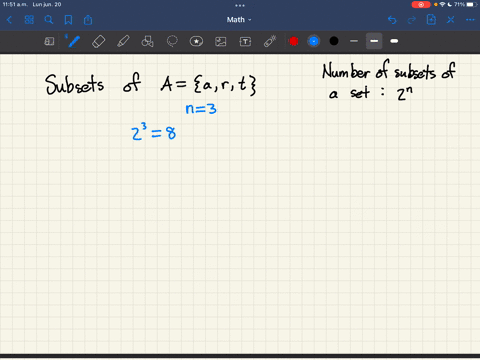Open the search magnifier

click(x=49, y=20)
